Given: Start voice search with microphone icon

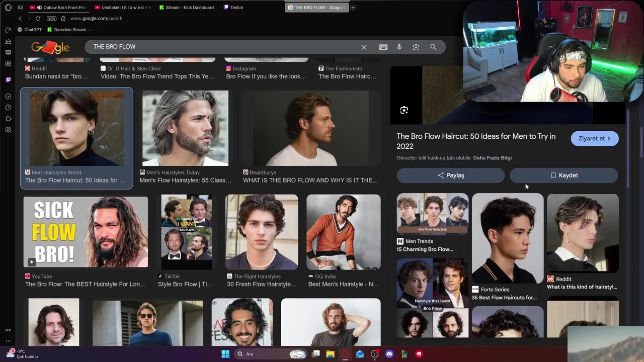Looking at the screenshot, I should pyautogui.click(x=399, y=47).
